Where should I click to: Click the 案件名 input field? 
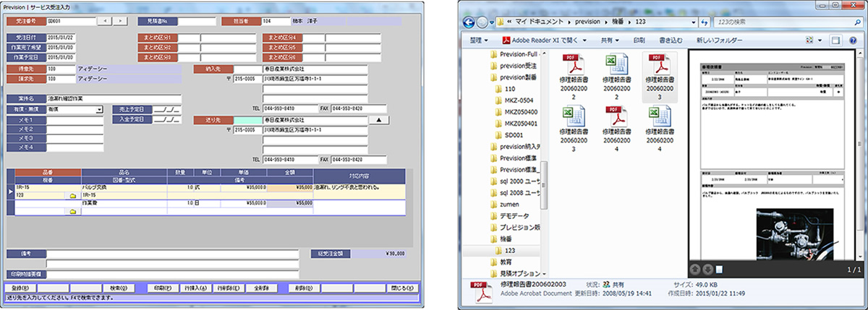112,98
